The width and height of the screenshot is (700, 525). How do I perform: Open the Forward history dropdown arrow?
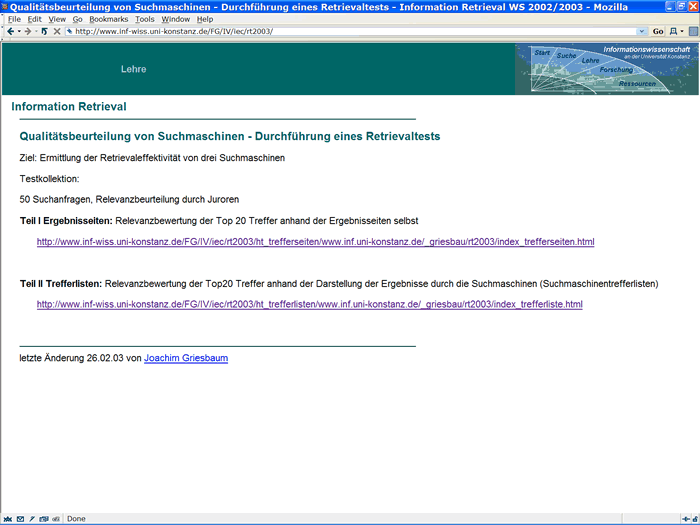tap(36, 31)
